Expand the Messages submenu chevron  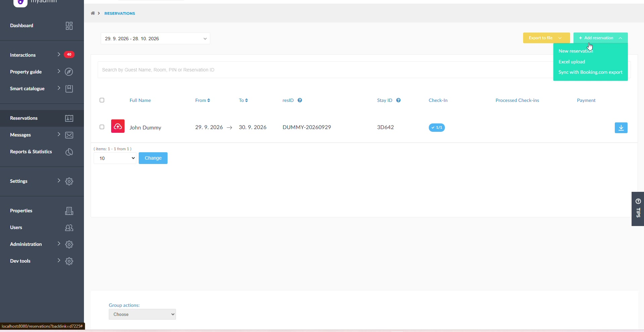tap(59, 134)
